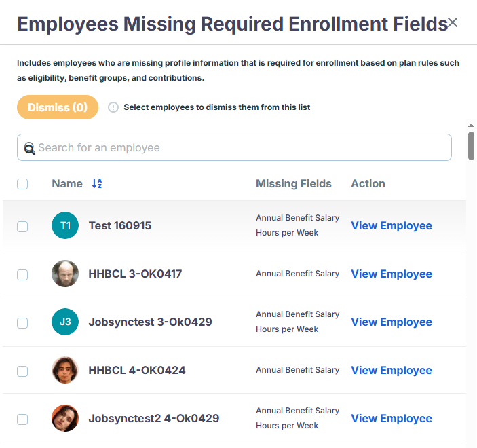477x448 pixels.
Task: Click the info icon beside Dismiss
Action: point(113,107)
